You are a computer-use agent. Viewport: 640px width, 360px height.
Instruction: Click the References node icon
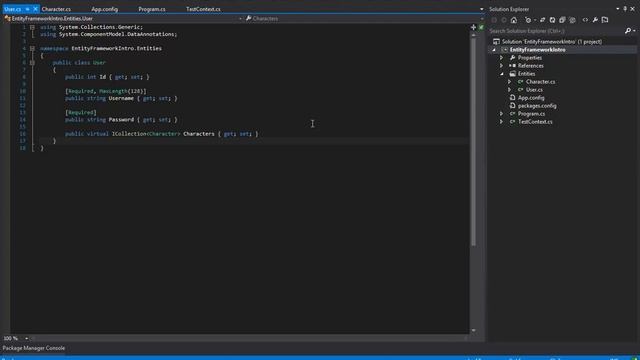point(513,66)
